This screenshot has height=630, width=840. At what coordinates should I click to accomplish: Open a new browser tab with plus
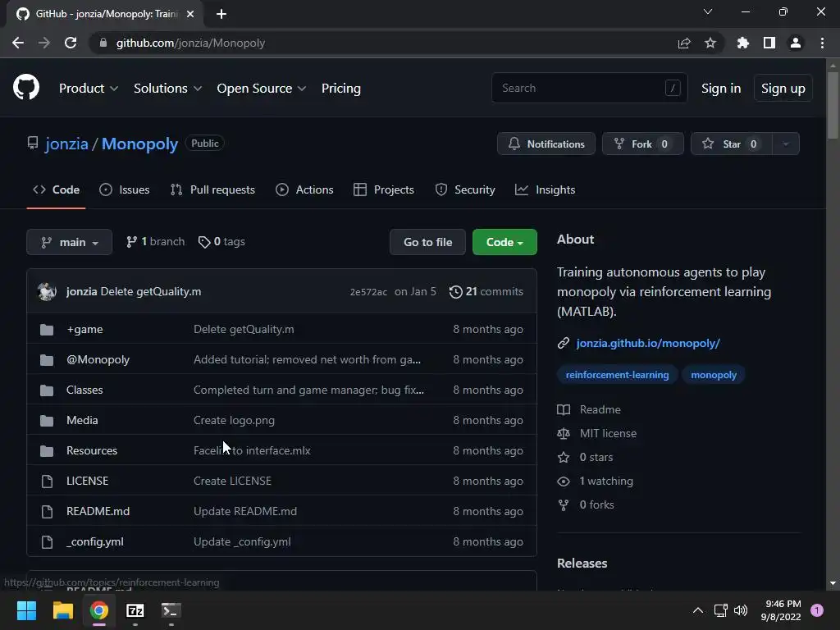221,14
